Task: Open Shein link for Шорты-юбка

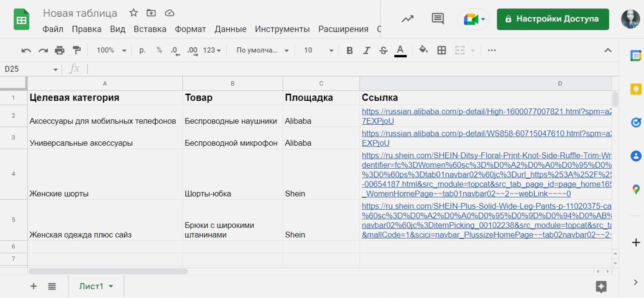Action: click(486, 175)
